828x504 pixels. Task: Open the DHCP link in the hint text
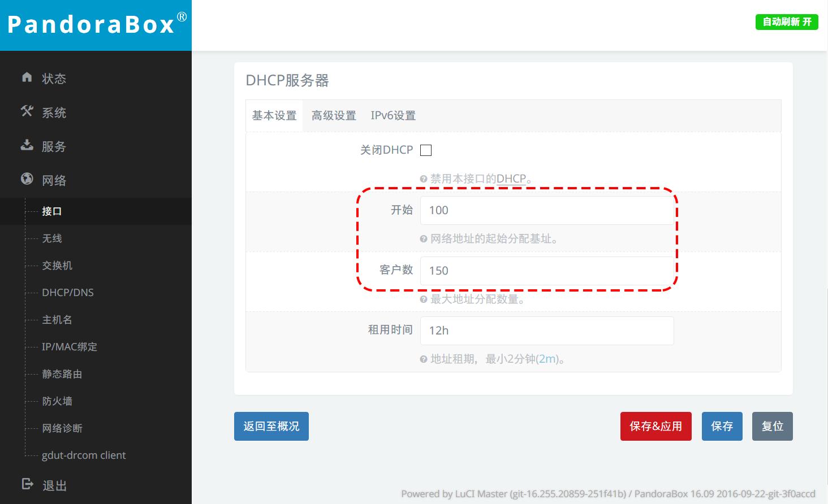point(511,179)
